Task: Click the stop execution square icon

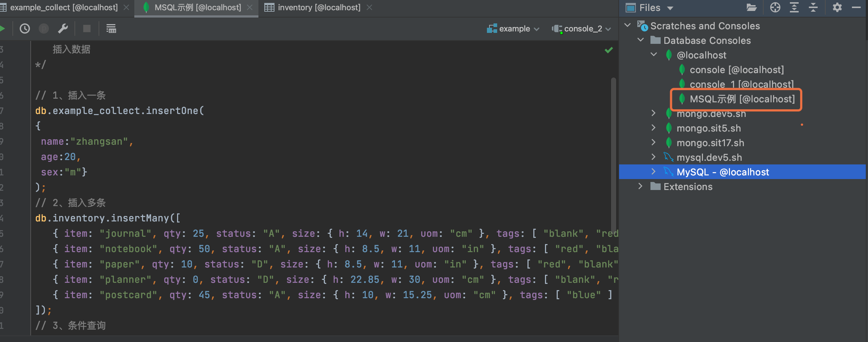Action: tap(87, 28)
